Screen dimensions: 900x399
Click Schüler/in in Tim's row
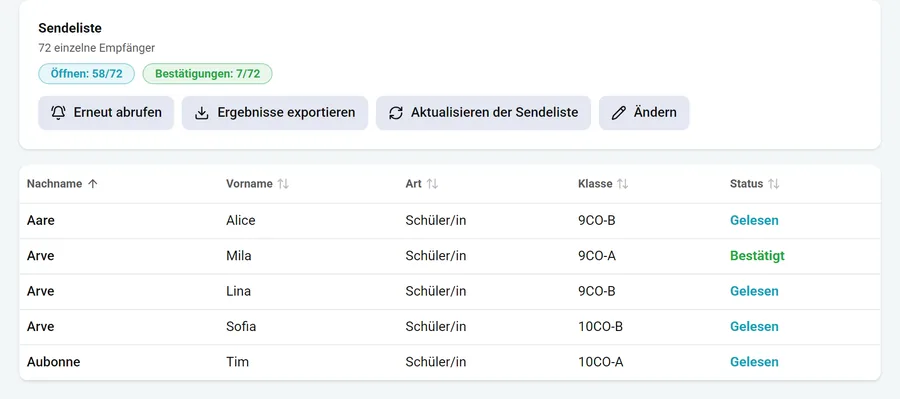coord(436,362)
